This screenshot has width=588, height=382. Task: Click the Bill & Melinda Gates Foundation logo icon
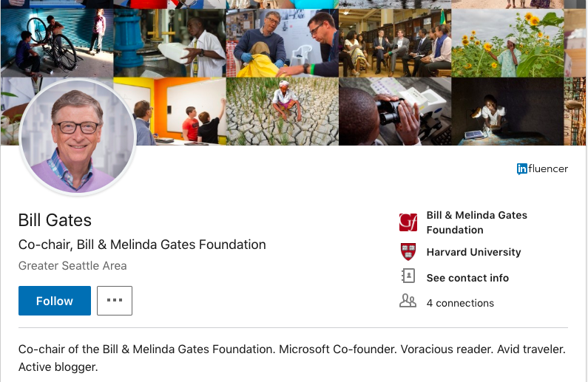click(408, 222)
